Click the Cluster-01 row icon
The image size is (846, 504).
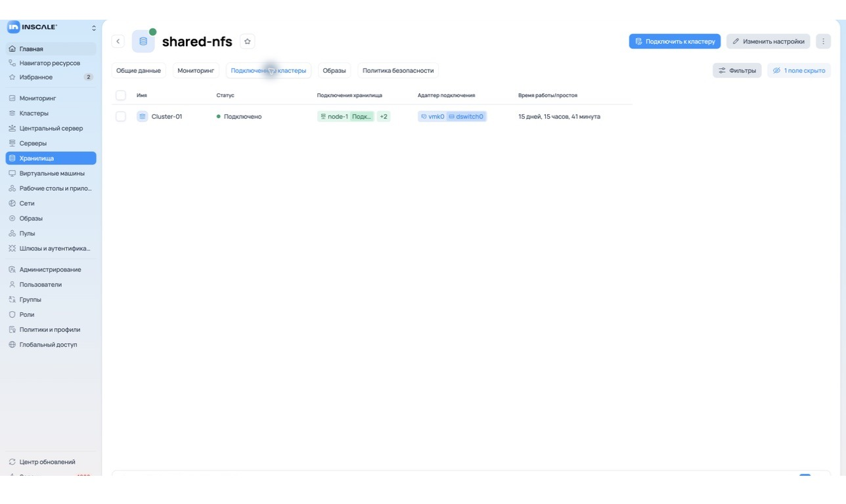143,116
